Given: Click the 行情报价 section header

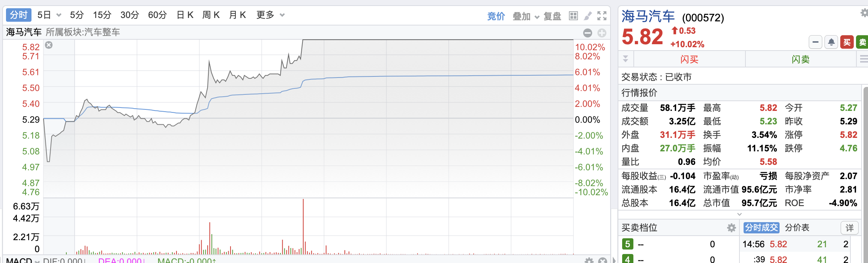Looking at the screenshot, I should (639, 93).
